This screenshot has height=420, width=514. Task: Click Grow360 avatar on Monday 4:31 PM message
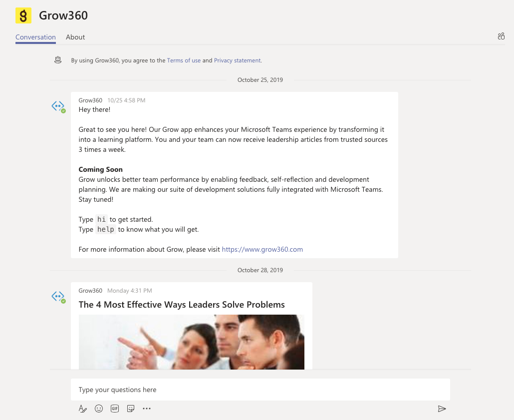coord(58,297)
